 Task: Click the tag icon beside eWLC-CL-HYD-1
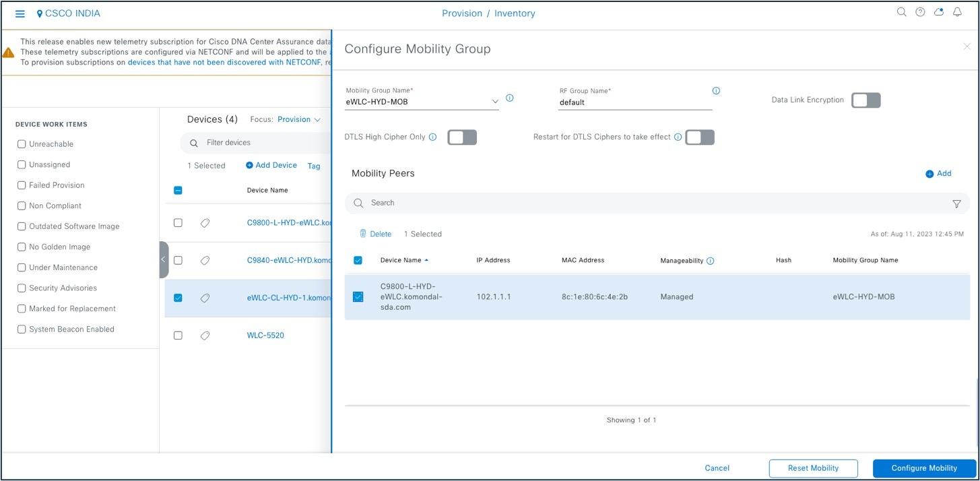coord(205,297)
